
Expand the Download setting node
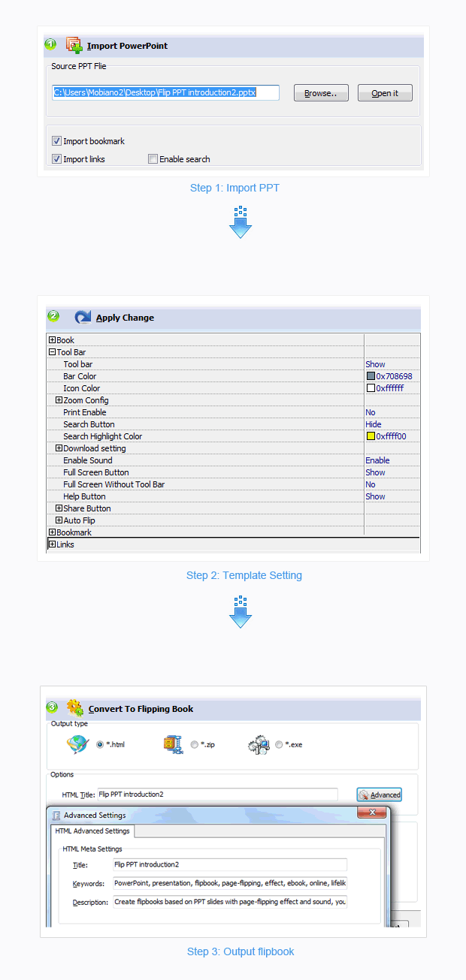59,448
